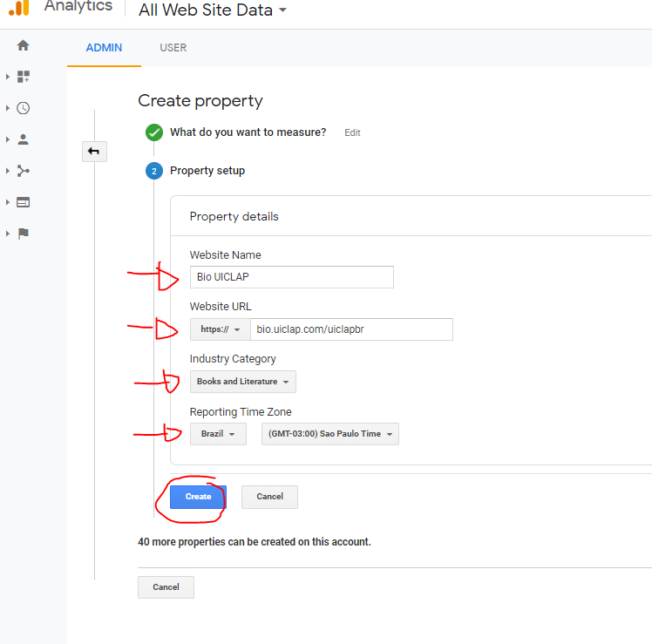Screen dimensions: 652x644
Task: Expand the Realtime sidebar section arrow
Action: point(8,108)
